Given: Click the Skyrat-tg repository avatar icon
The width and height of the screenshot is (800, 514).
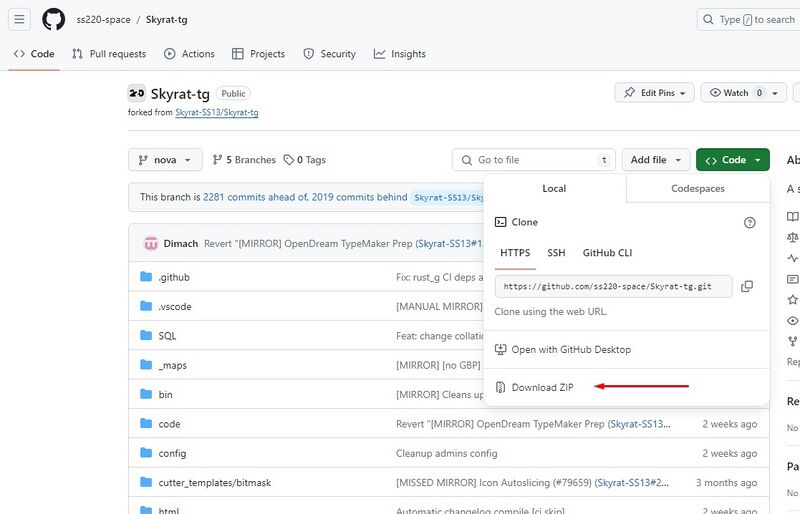Looking at the screenshot, I should pyautogui.click(x=137, y=94).
